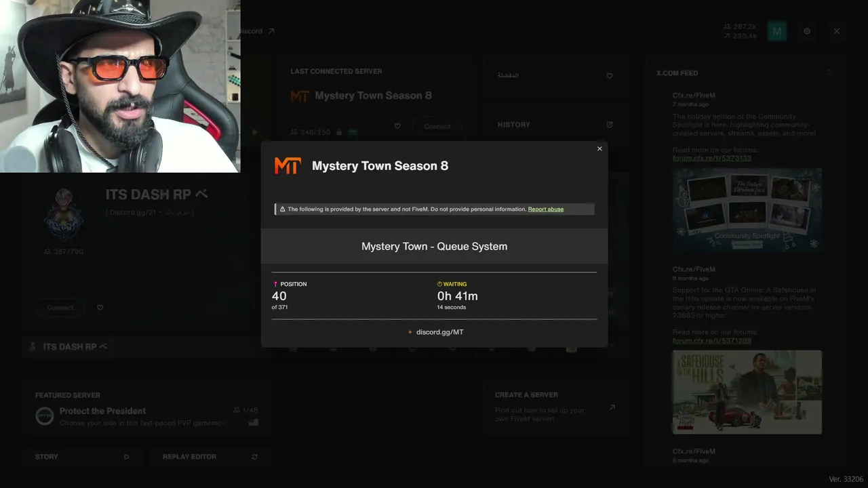
Task: Open the settings gear icon
Action: click(x=807, y=31)
